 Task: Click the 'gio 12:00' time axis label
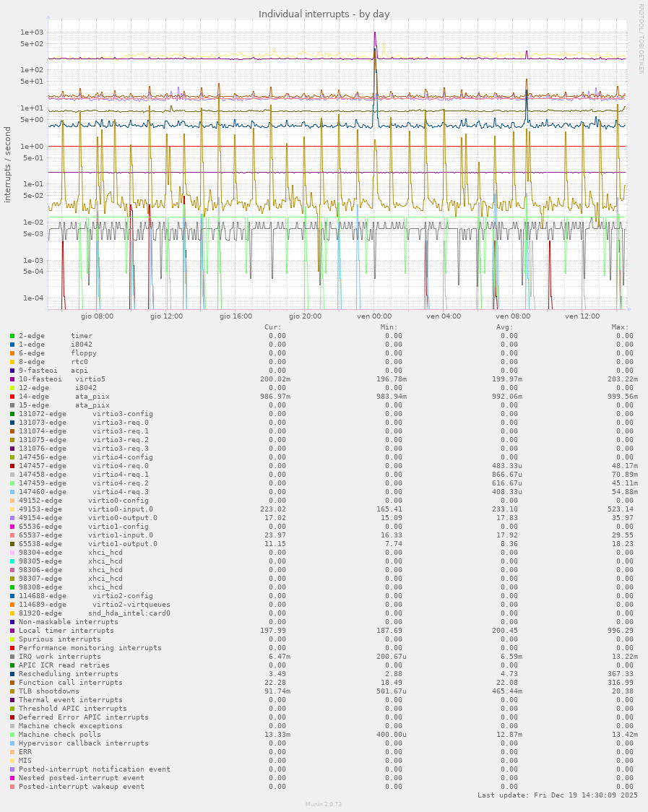pyautogui.click(x=166, y=316)
